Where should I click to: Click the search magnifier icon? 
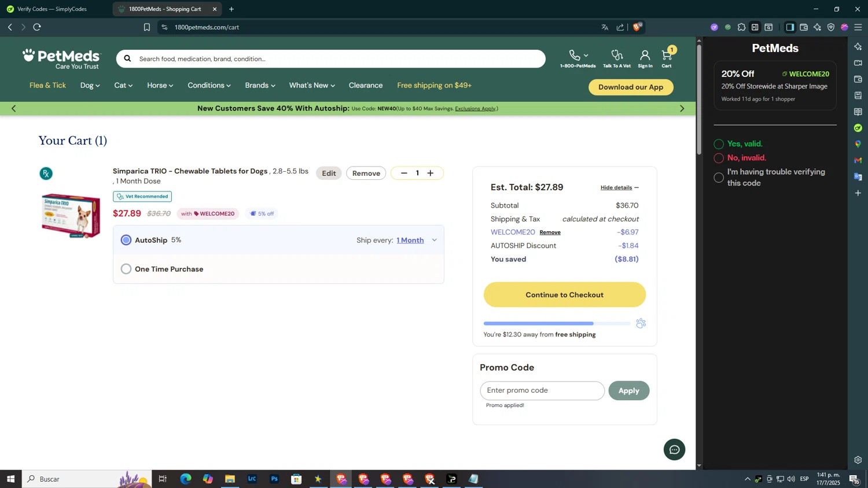[127, 58]
